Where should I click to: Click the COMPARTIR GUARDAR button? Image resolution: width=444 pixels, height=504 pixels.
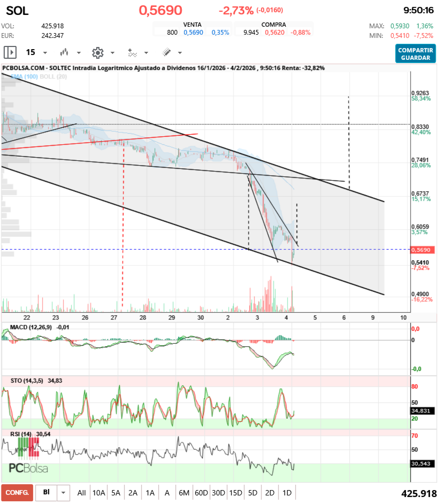tap(416, 53)
